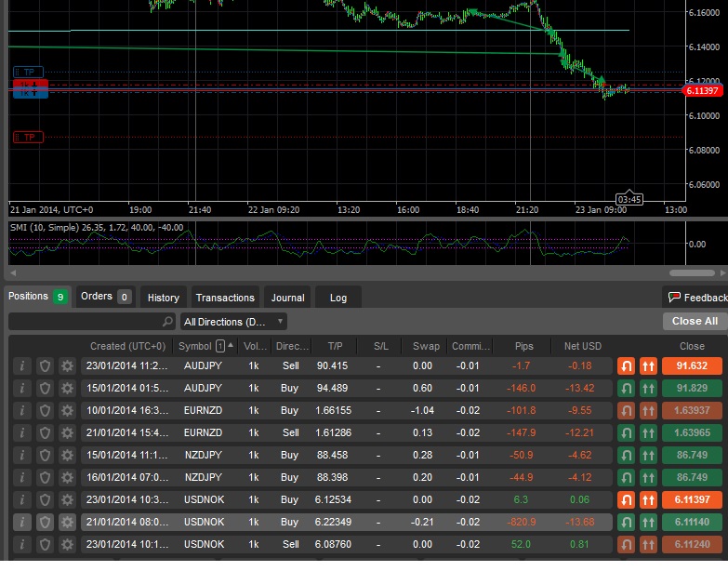Sort by Swap column header

point(426,346)
